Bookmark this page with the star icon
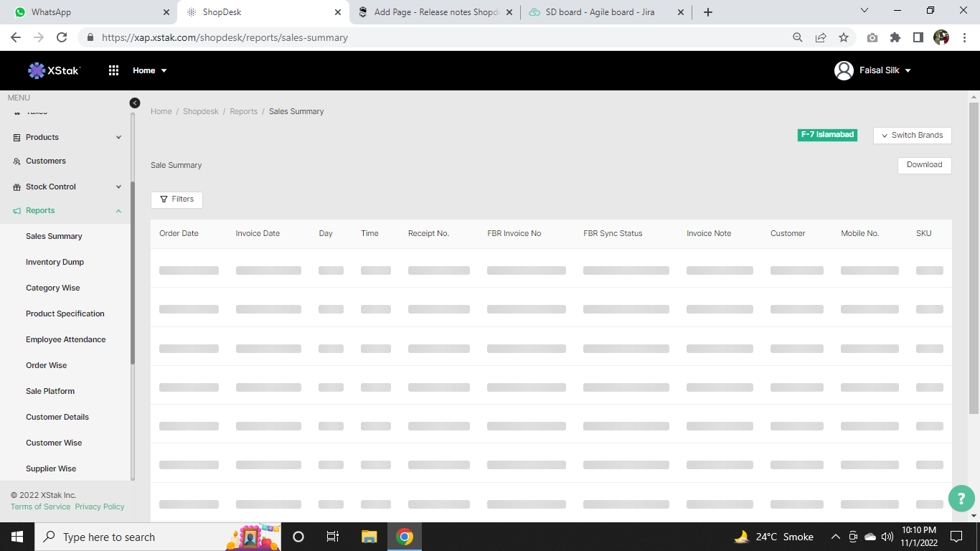The width and height of the screenshot is (980, 551). pos(844,37)
